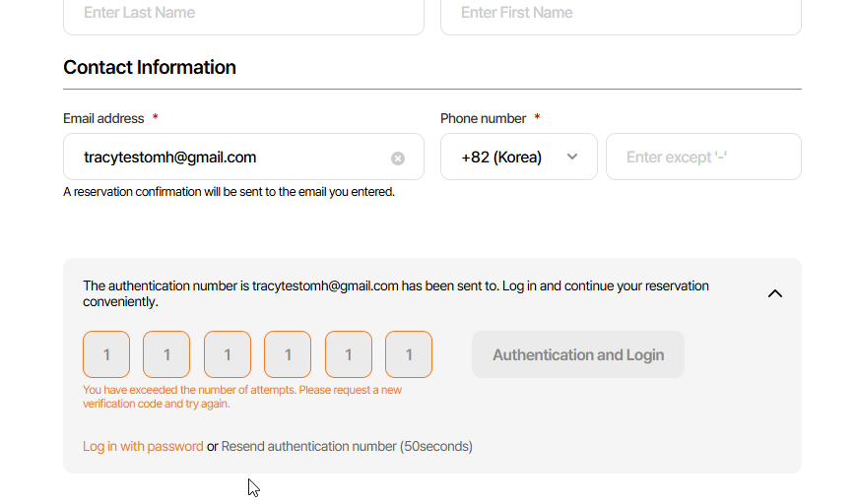Select the fifth verification code digit box
Screen dimensions: 855x504
point(349,354)
